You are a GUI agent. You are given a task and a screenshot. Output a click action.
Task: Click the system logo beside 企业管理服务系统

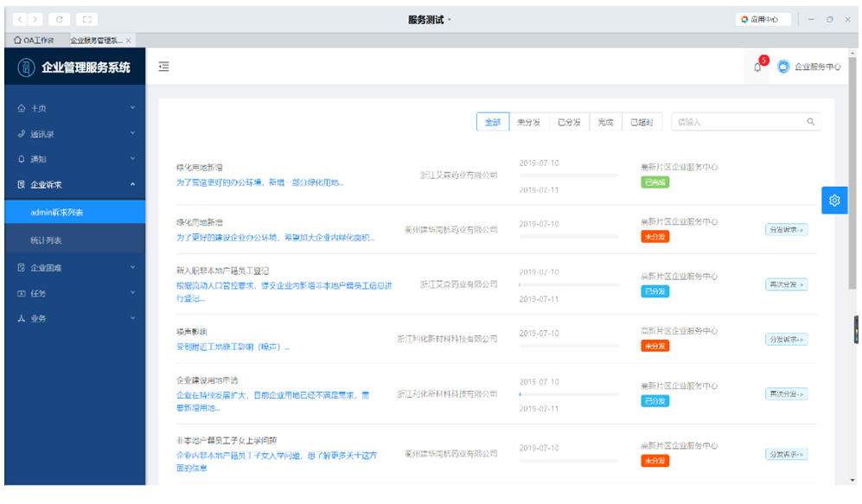25,67
